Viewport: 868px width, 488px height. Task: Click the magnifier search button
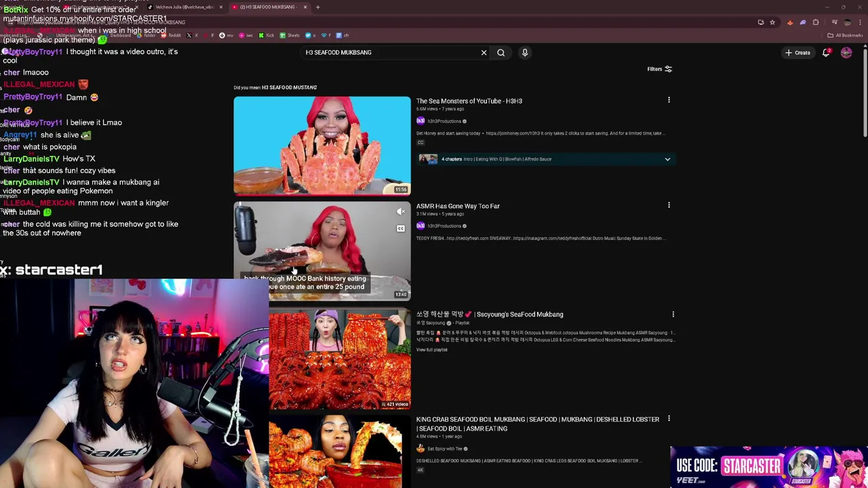(501, 52)
